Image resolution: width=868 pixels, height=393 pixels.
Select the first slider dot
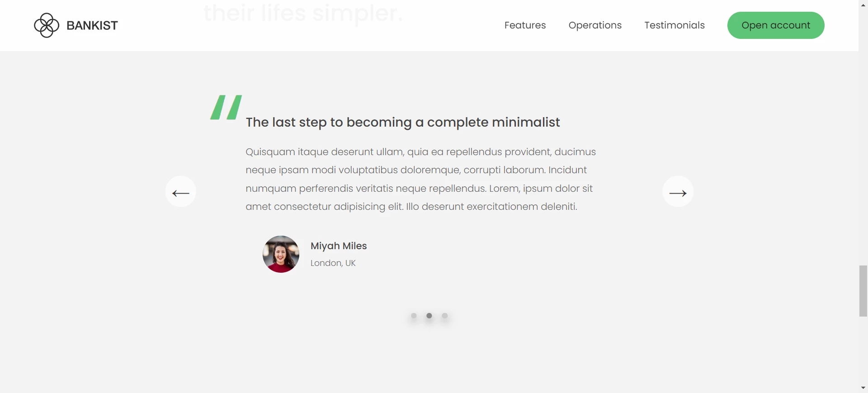coord(414,316)
